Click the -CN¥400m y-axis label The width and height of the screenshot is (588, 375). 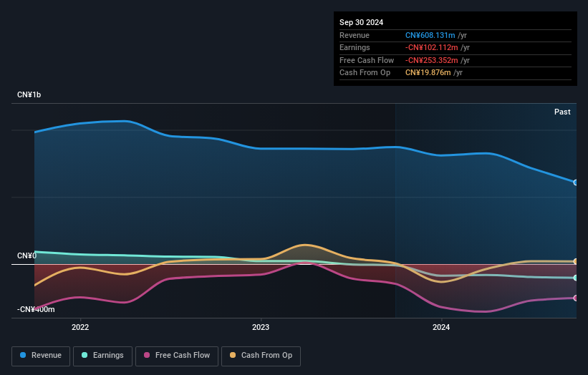click(x=36, y=309)
